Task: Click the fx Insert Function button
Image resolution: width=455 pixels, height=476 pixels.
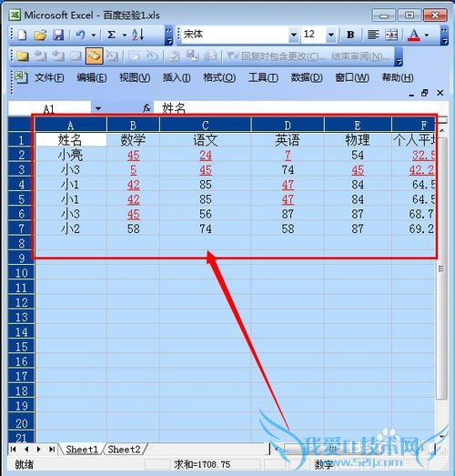Action: 147,107
